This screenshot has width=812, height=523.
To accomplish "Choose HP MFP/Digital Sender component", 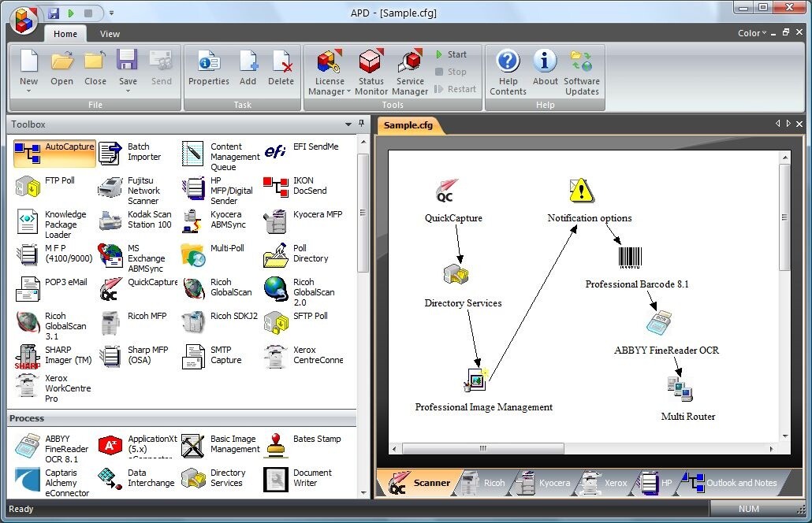I will (217, 190).
